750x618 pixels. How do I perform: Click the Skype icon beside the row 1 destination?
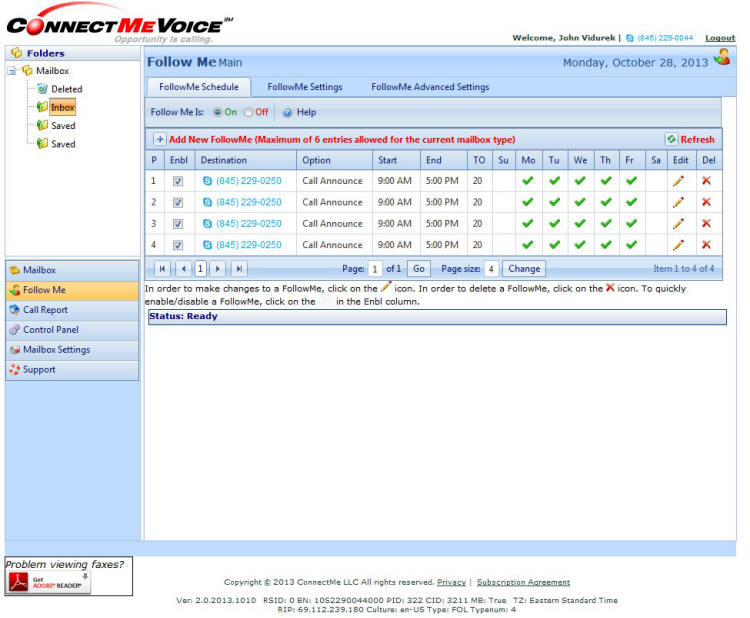207,181
